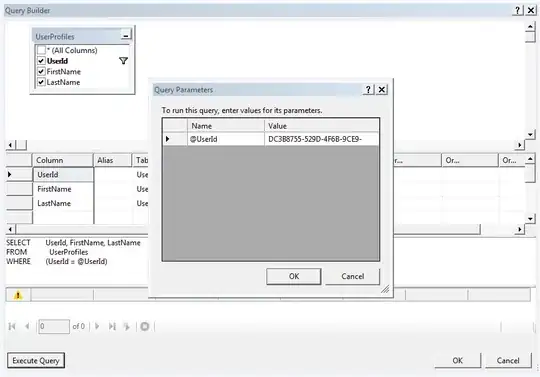Select the LastName cell in grid
The image size is (540, 377).
click(63, 203)
